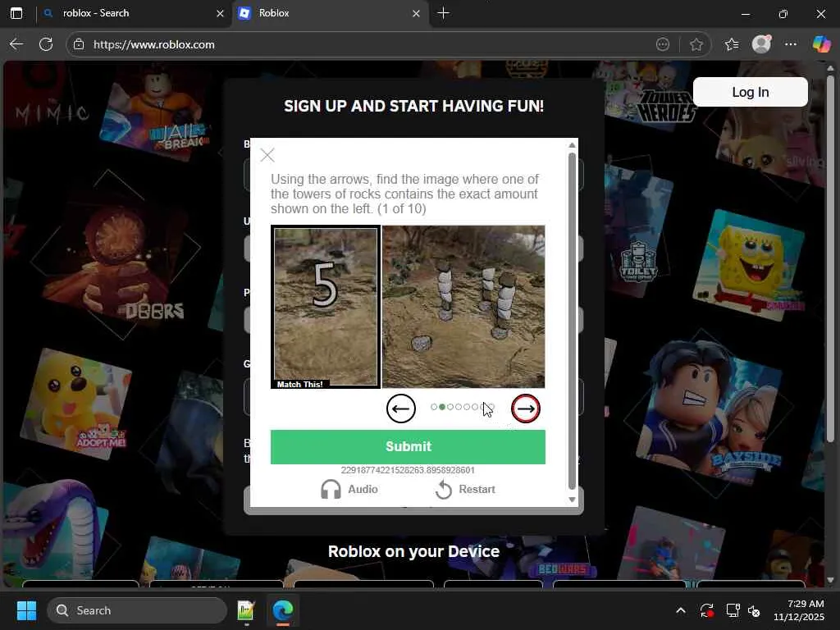
Task: Close the roblox - Search tab
Action: (220, 13)
